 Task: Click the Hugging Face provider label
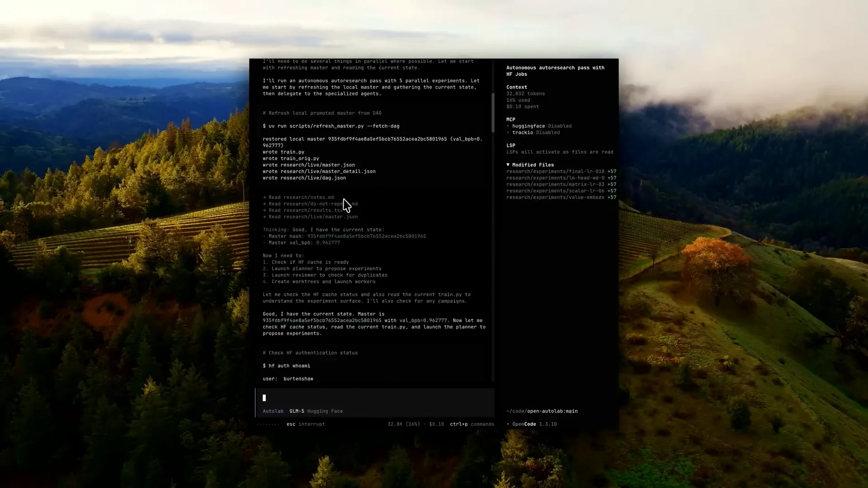click(325, 411)
